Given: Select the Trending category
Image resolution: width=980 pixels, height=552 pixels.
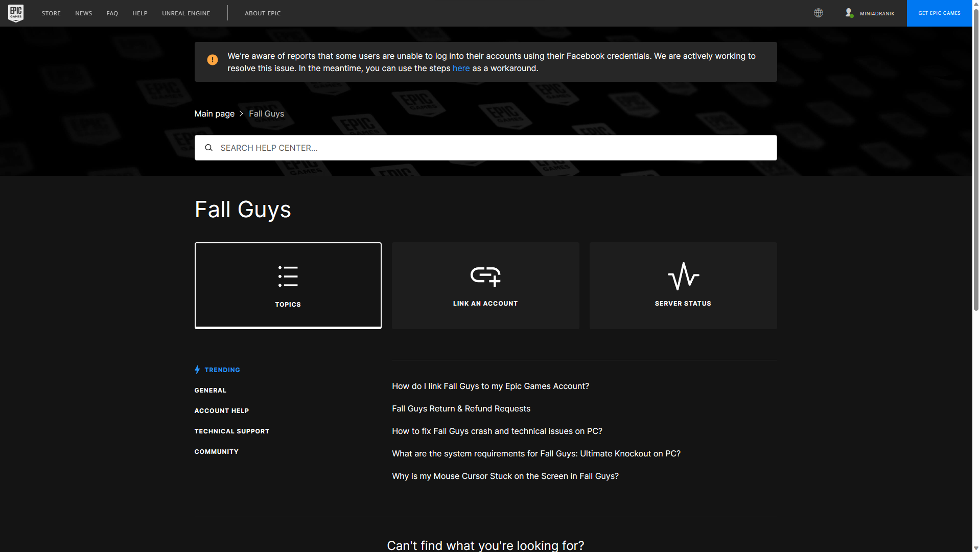Looking at the screenshot, I should click(x=222, y=370).
